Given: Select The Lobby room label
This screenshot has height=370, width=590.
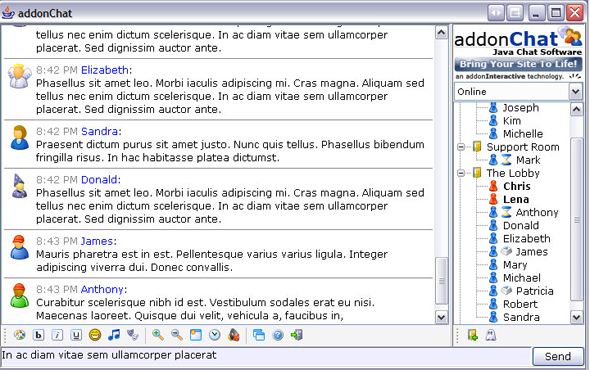Looking at the screenshot, I should pyautogui.click(x=513, y=173).
